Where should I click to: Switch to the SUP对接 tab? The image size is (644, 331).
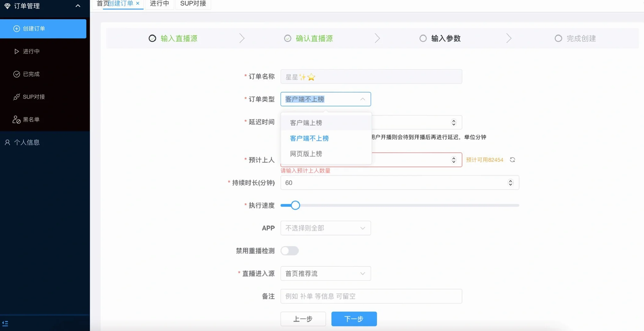click(x=193, y=3)
